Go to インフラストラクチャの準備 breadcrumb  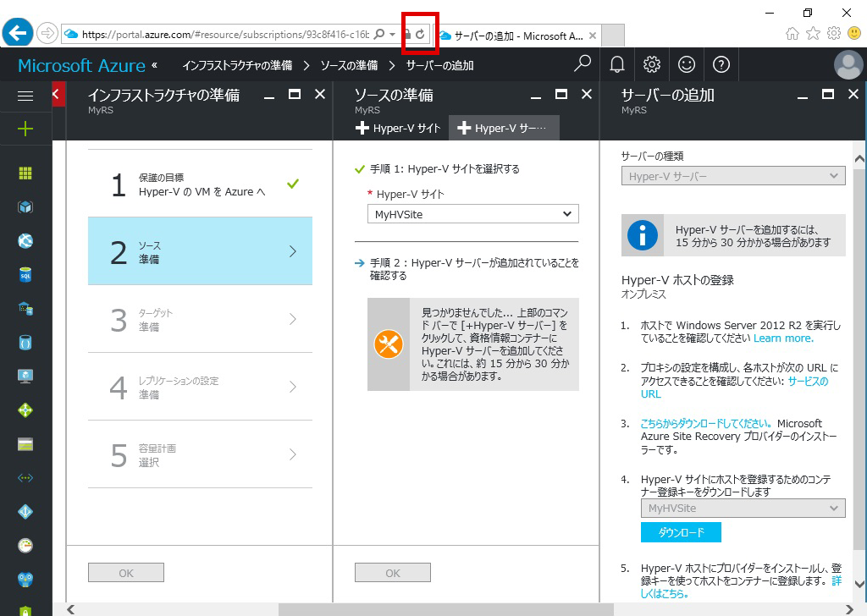(237, 65)
